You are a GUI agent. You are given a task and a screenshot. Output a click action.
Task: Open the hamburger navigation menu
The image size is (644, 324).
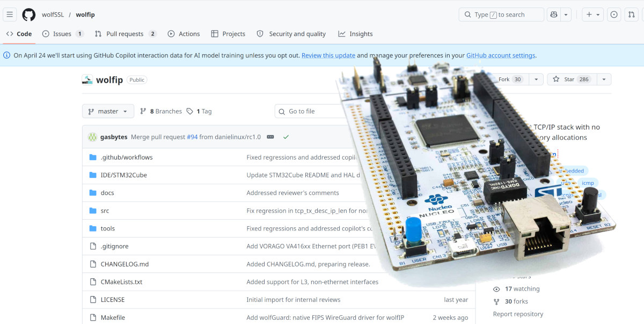click(10, 15)
